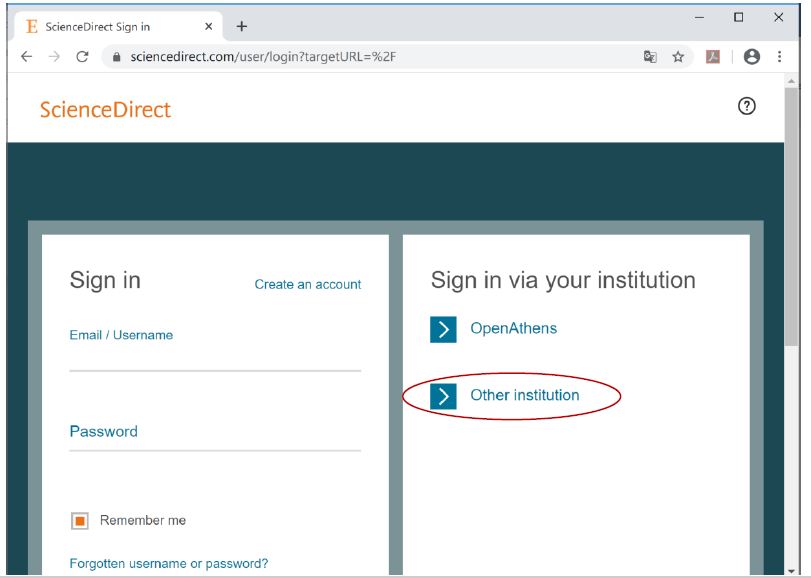Viewport: 811px width, 578px height.
Task: Click the ScienceDirect logo
Action: pos(105,110)
